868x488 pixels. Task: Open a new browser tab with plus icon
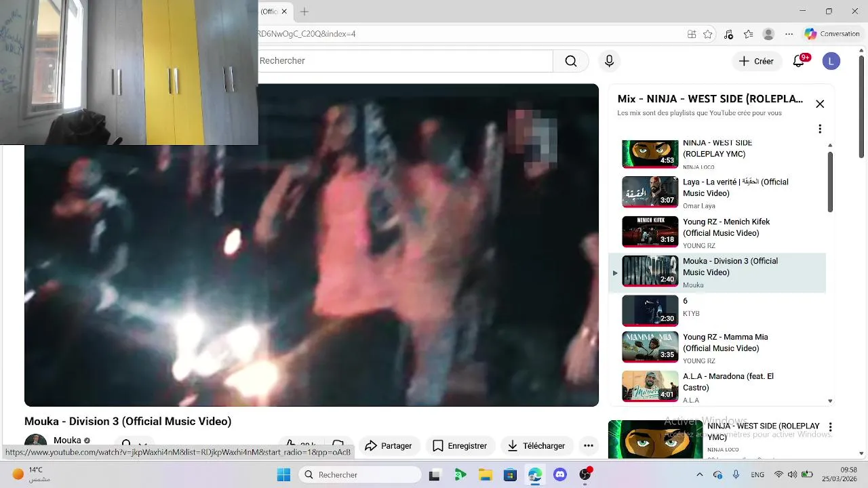click(x=304, y=12)
